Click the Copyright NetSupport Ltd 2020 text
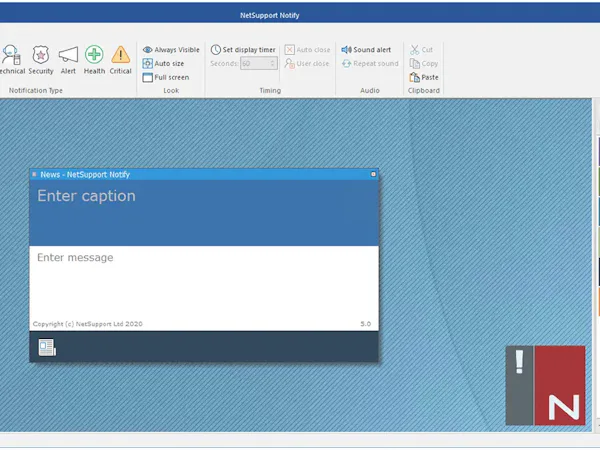Image resolution: width=600 pixels, height=450 pixels. (88, 324)
